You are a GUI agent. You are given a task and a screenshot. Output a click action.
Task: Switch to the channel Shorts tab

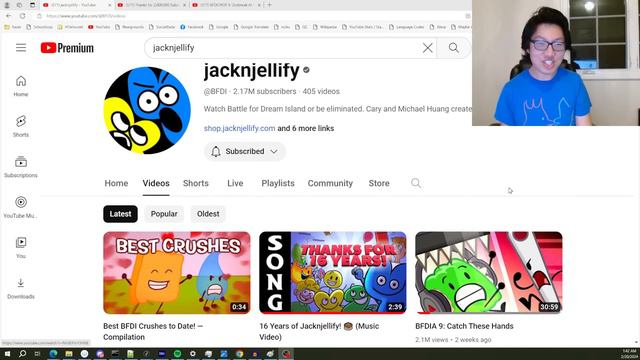(x=196, y=183)
